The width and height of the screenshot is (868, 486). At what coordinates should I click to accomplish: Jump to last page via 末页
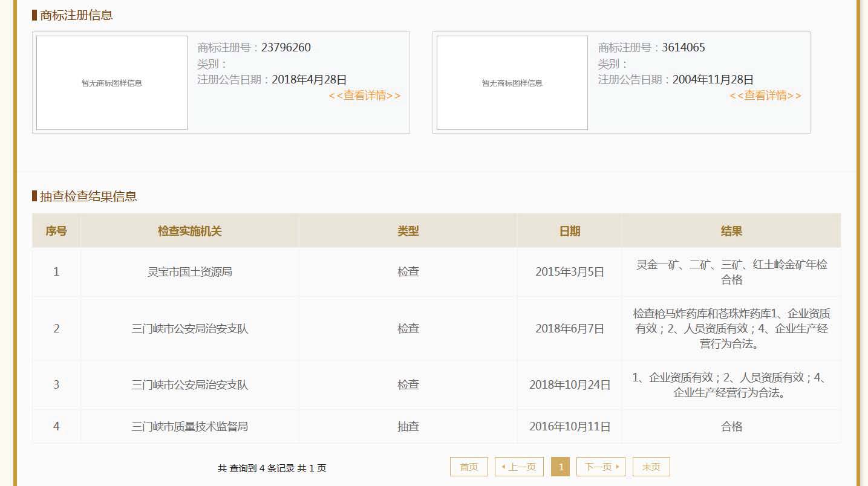[651, 467]
